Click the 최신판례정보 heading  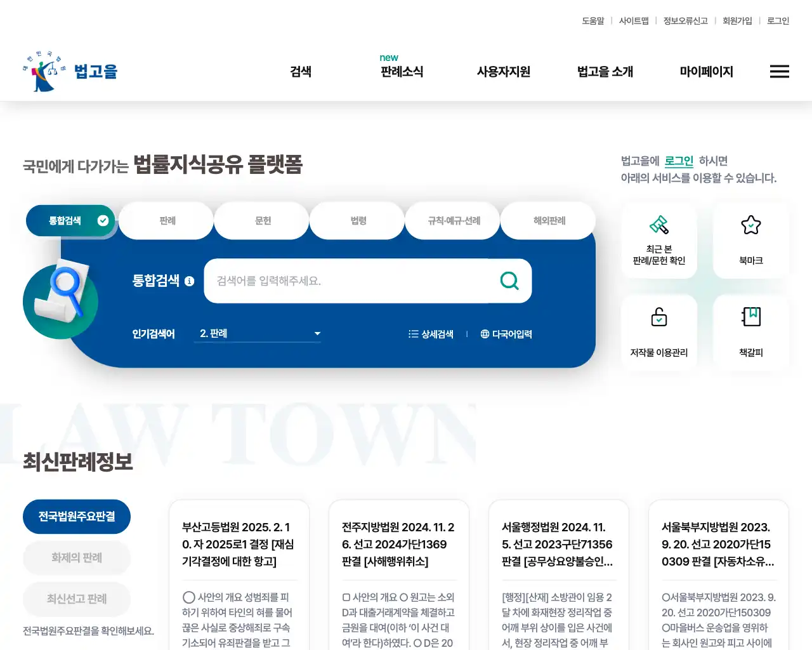pyautogui.click(x=78, y=461)
